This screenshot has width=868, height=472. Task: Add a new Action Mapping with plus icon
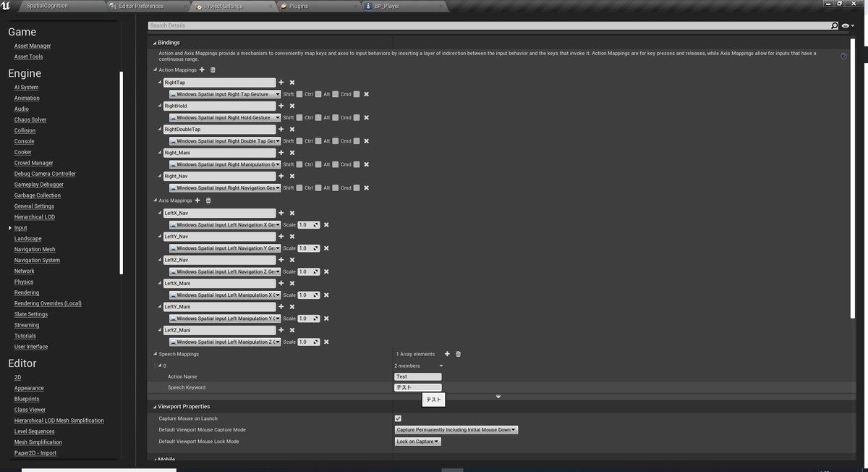pyautogui.click(x=202, y=70)
